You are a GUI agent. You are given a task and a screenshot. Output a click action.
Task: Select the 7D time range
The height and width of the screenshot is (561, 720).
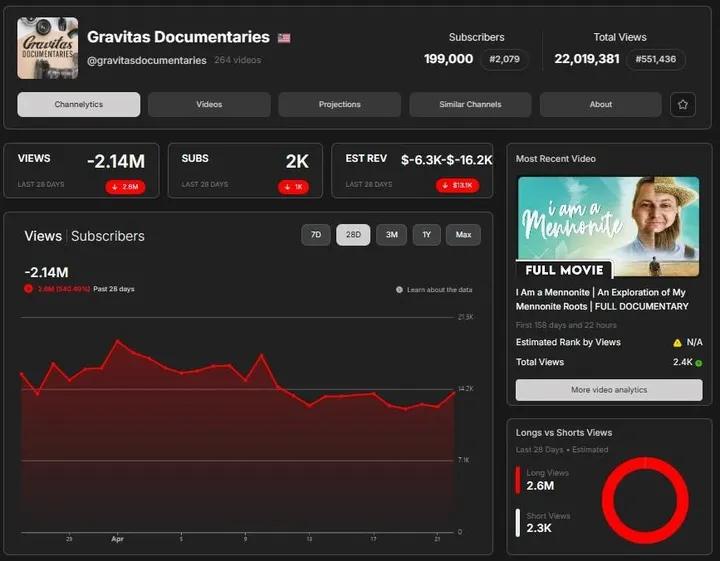tap(316, 235)
